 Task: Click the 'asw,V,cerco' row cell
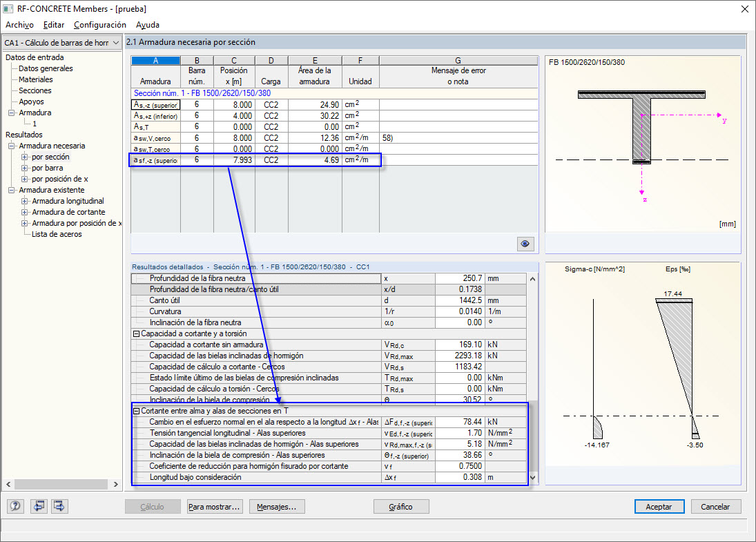[156, 138]
